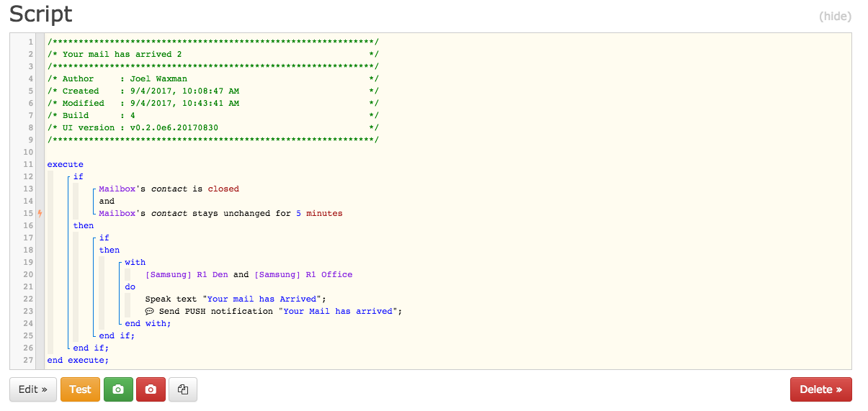The image size is (868, 411).
Task: Click "end if;" on line 26
Action: 91,348
